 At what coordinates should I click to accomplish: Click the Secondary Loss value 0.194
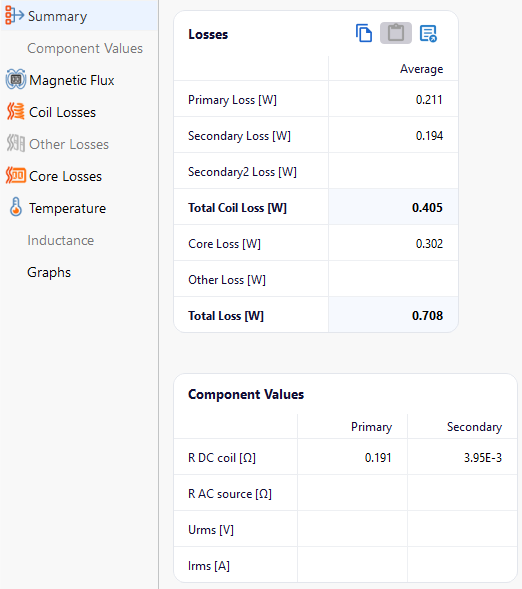click(429, 136)
